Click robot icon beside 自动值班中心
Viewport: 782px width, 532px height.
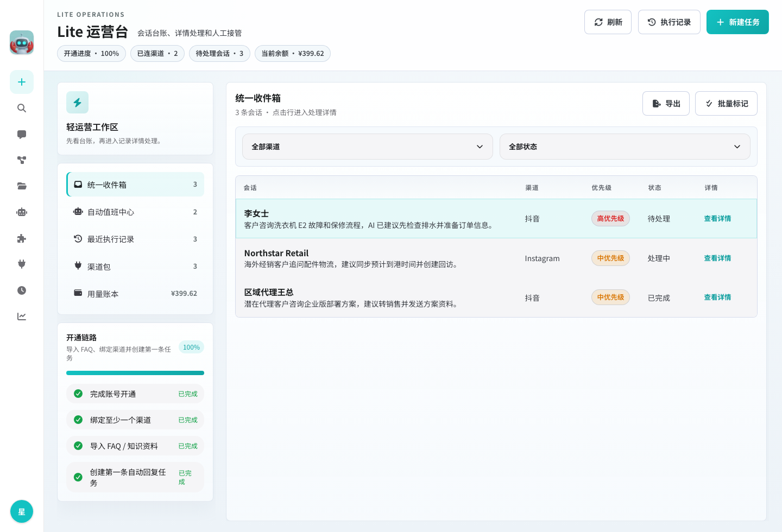(x=78, y=212)
